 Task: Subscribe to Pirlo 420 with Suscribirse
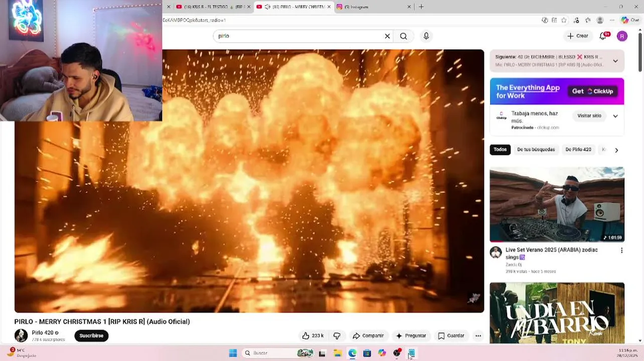(x=91, y=336)
